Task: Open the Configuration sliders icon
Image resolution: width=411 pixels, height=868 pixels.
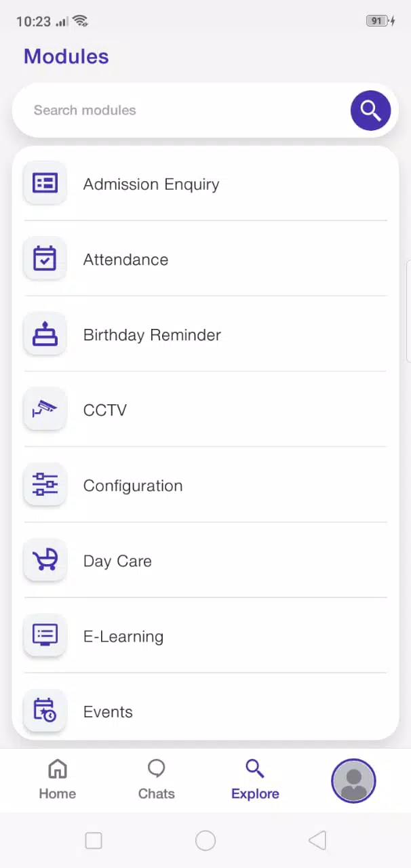Action: pos(45,484)
